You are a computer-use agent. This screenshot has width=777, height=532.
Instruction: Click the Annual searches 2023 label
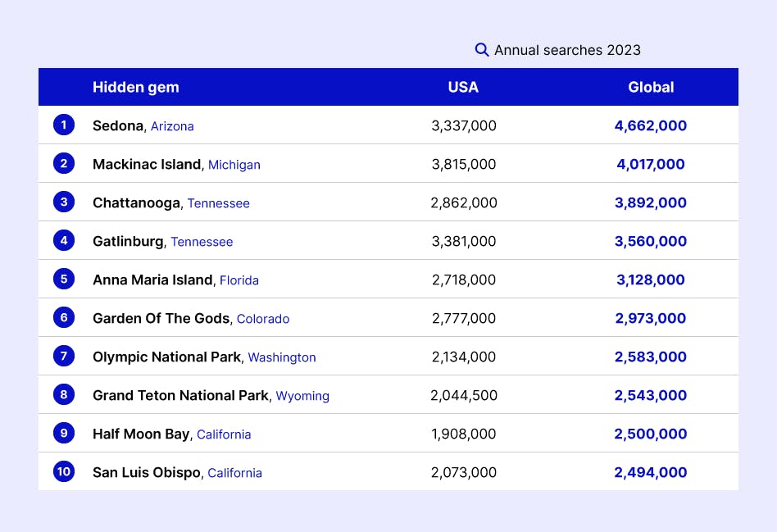pyautogui.click(x=567, y=50)
